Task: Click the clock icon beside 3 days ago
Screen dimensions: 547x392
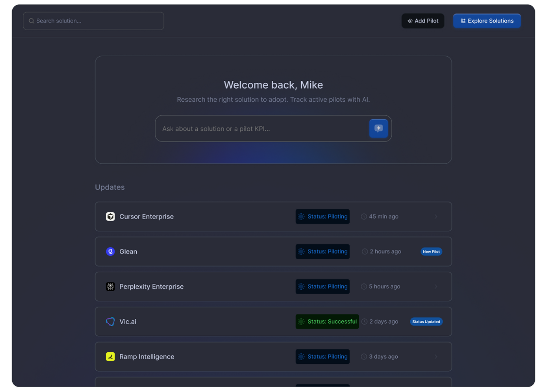Action: [x=364, y=357]
